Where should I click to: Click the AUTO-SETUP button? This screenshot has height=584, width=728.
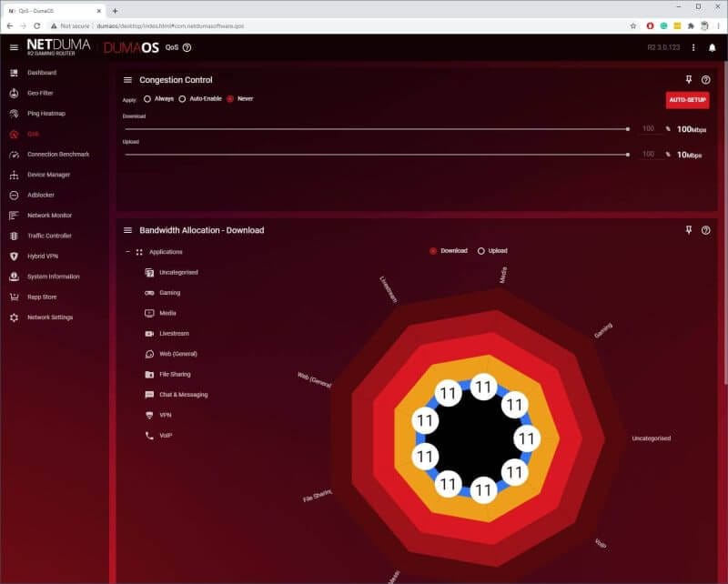[687, 100]
